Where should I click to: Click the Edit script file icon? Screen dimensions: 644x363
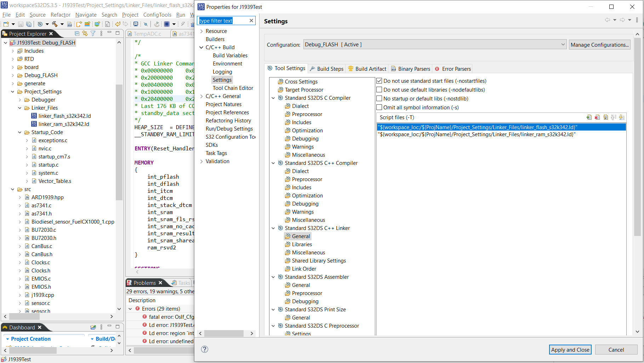click(605, 117)
